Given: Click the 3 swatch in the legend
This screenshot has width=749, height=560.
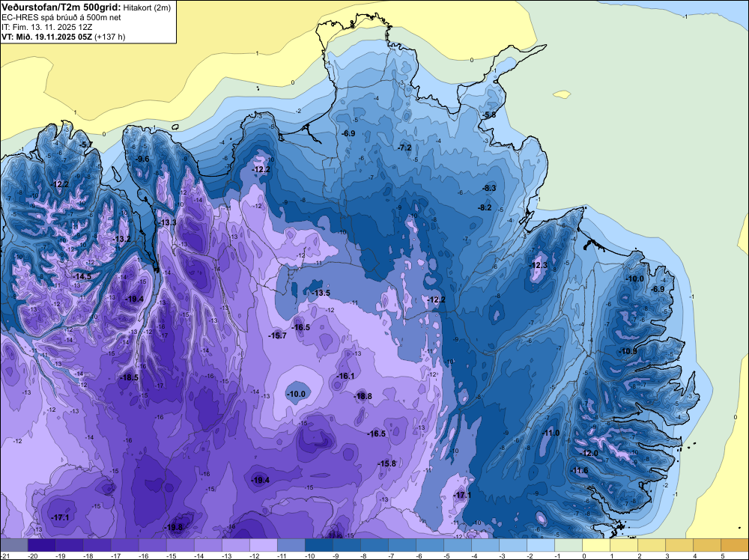Looking at the screenshot, I should [x=679, y=545].
